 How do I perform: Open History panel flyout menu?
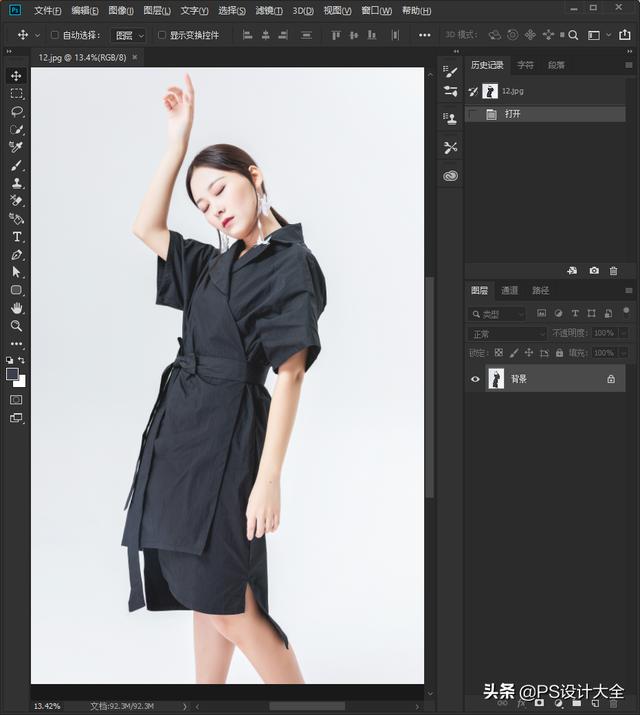tap(629, 65)
